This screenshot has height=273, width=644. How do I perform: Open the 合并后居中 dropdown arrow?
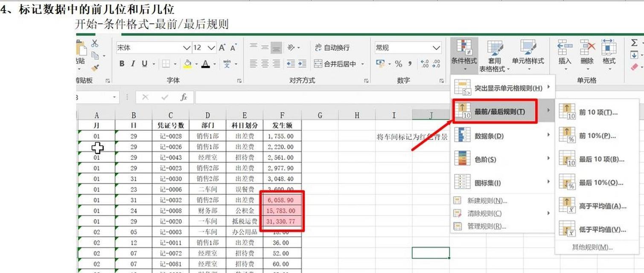(363, 64)
